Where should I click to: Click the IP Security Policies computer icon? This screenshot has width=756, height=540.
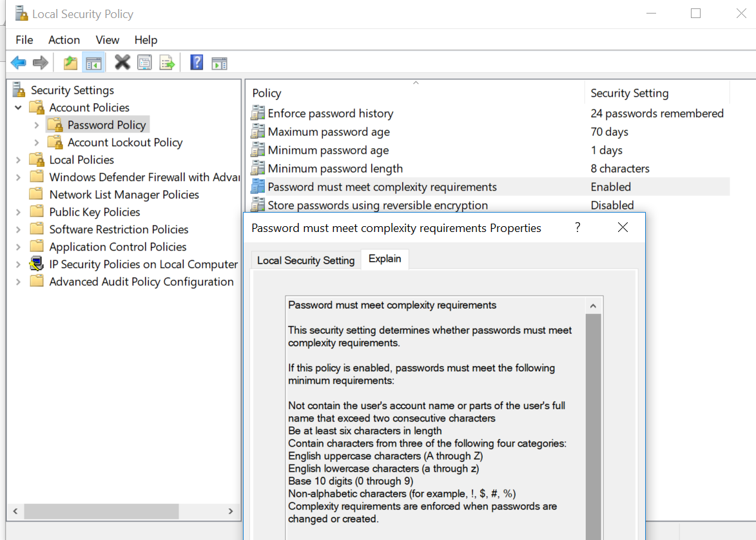point(37,264)
